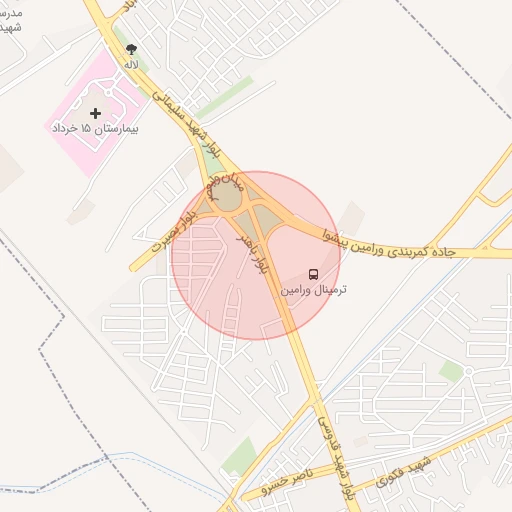This screenshot has width=512, height=512.
Task: Select the بلوار شهید قدوسی road label
Action: pyautogui.click(x=336, y=459)
